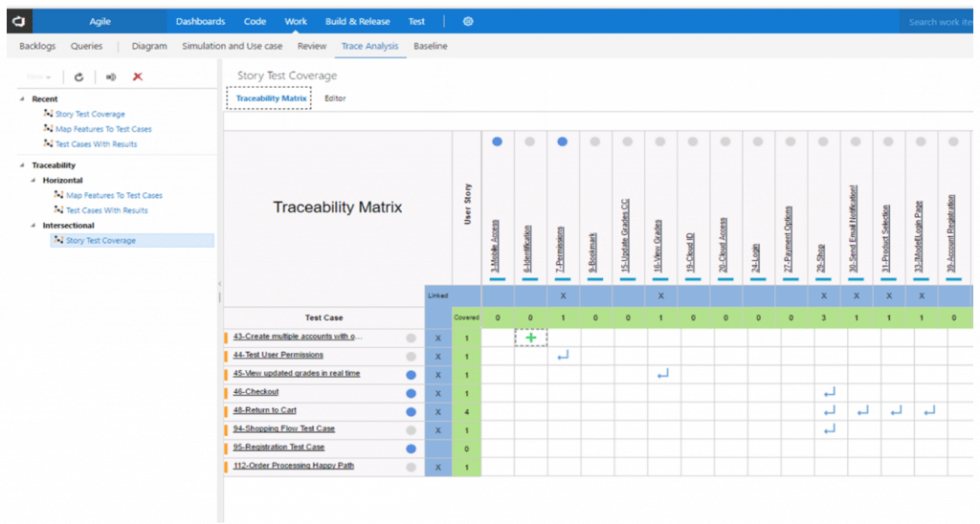The height and width of the screenshot is (524, 980).
Task: Click covered value 4 for 48-Return to Cart
Action: click(x=466, y=411)
